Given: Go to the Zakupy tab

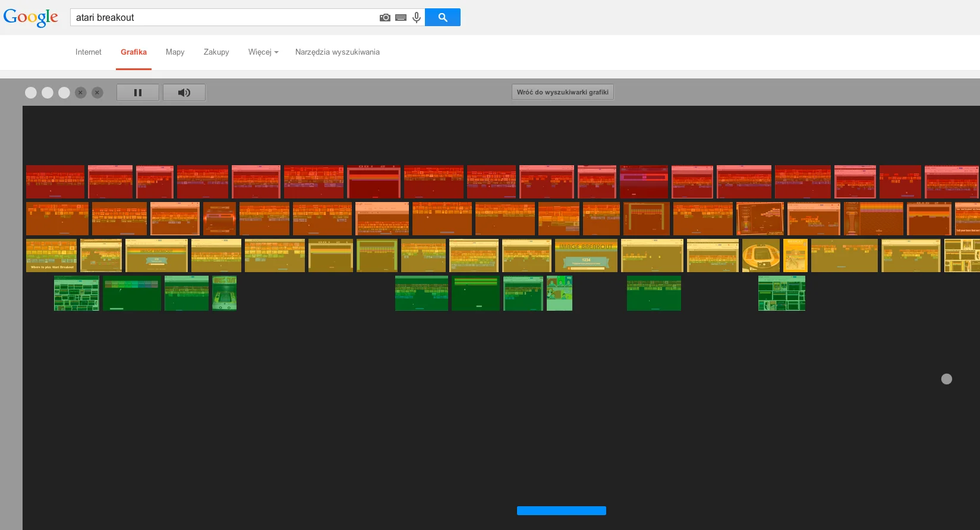Looking at the screenshot, I should [x=216, y=52].
